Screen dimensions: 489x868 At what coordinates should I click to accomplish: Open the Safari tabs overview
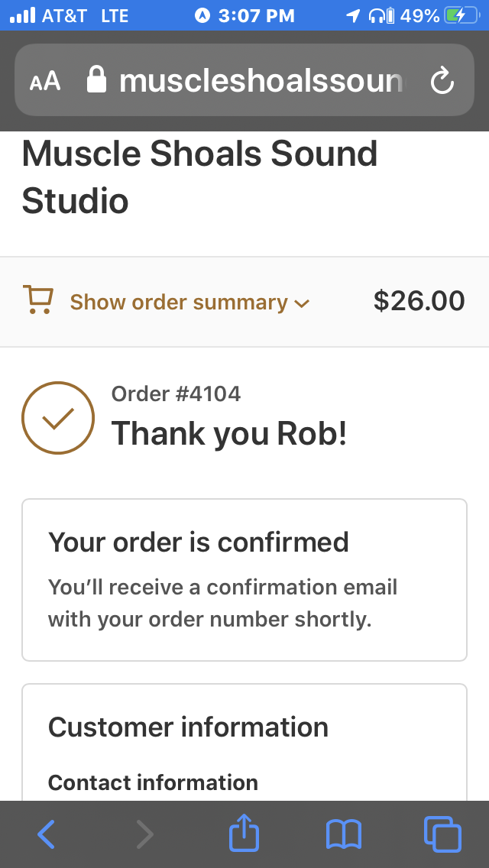coord(442,834)
